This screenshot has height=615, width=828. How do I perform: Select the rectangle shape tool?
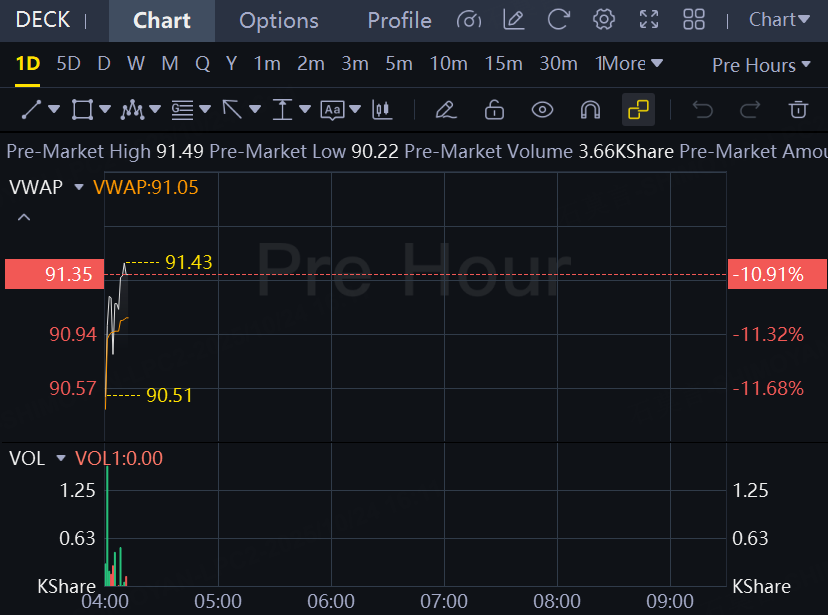[x=82, y=110]
